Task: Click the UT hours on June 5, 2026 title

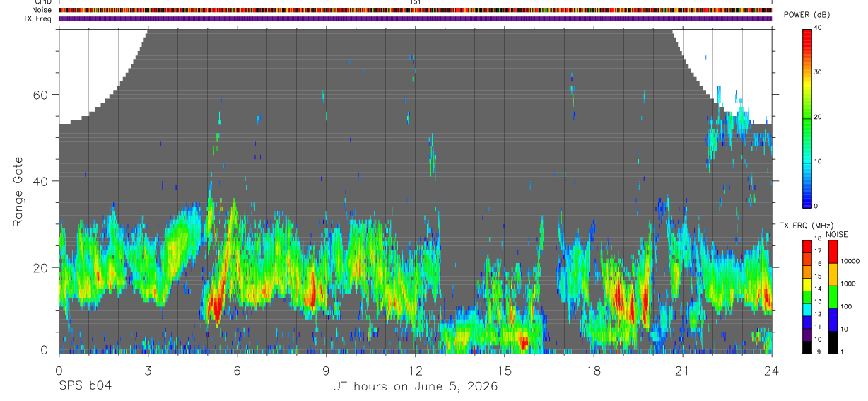Action: [x=416, y=387]
